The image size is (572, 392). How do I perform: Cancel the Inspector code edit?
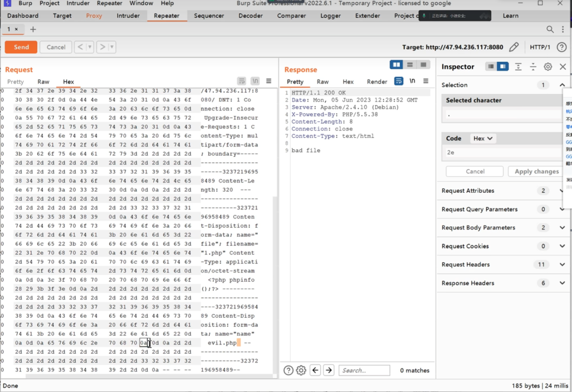tap(475, 171)
